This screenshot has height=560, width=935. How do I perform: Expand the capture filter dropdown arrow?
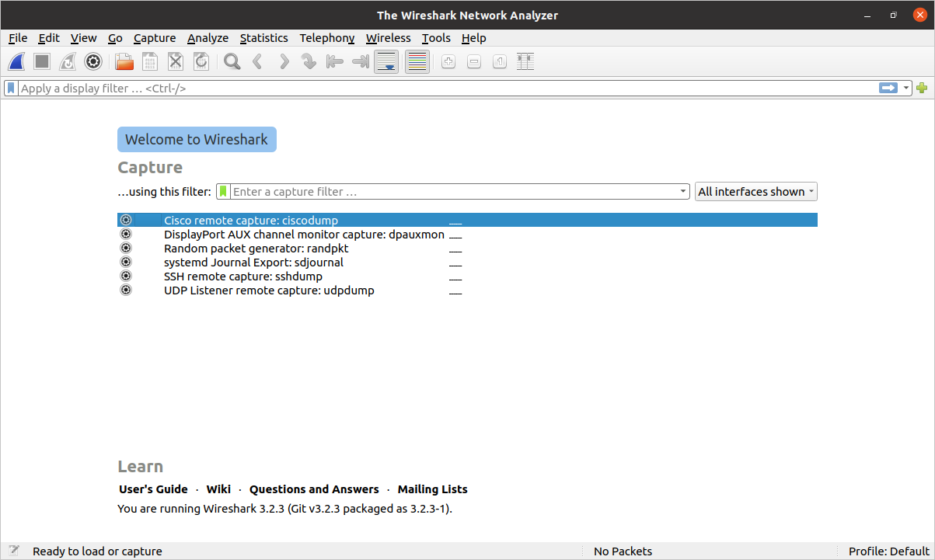pos(683,191)
